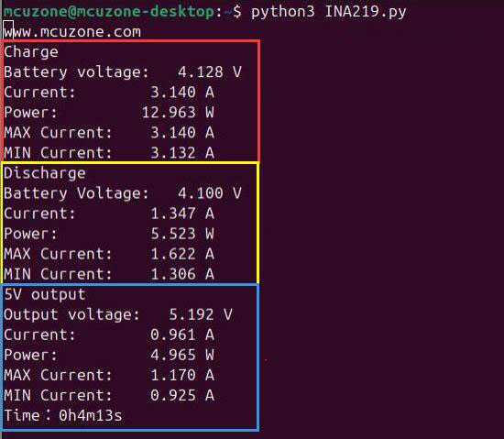
Task: Click the Discharge section heading
Action: pyautogui.click(x=45, y=173)
